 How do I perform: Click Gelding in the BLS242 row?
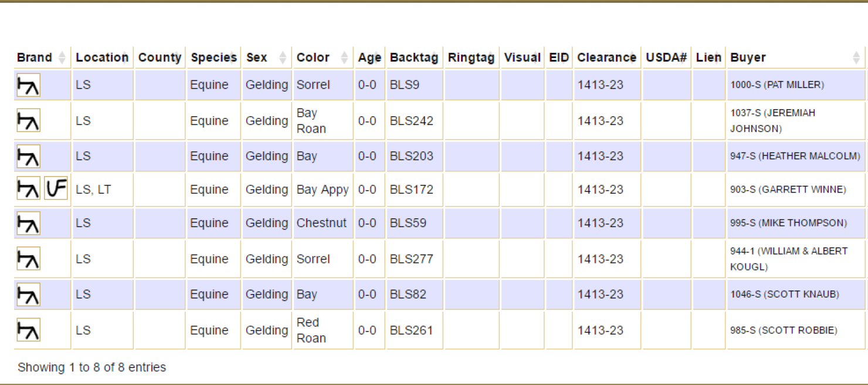(267, 121)
